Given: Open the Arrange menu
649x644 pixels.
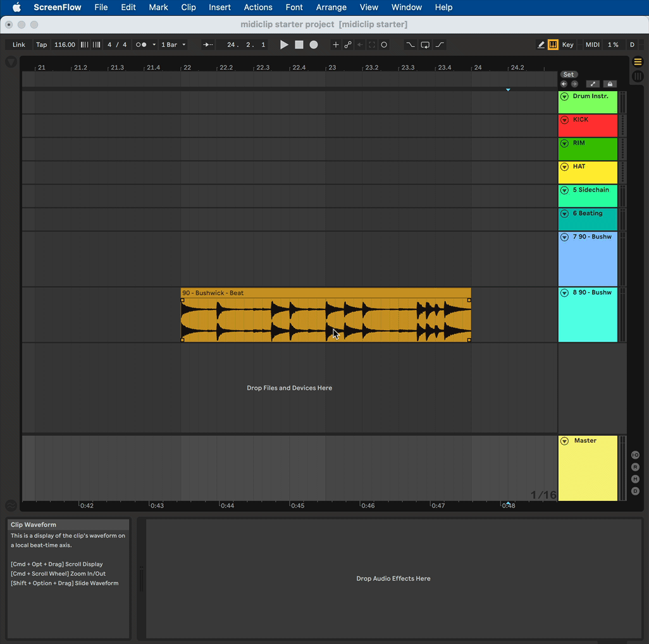Looking at the screenshot, I should coord(331,8).
